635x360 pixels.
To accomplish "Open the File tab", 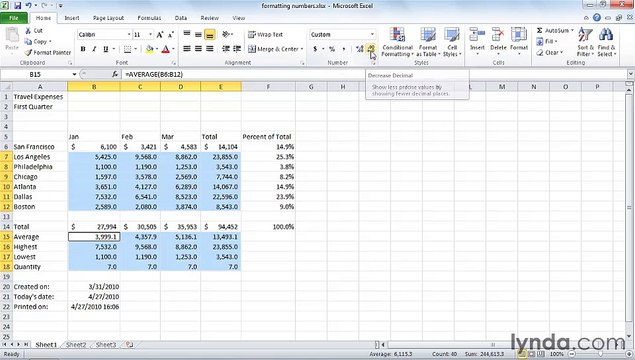I will 14,18.
